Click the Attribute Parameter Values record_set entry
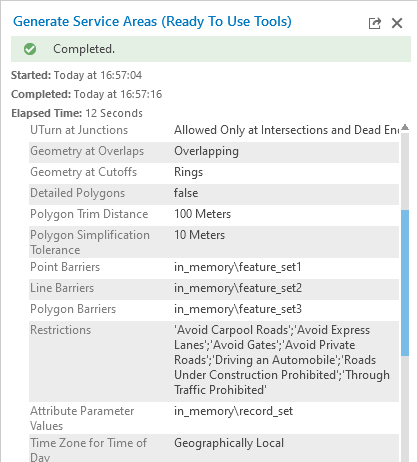Image resolution: width=417 pixels, height=462 pixels. 233,411
